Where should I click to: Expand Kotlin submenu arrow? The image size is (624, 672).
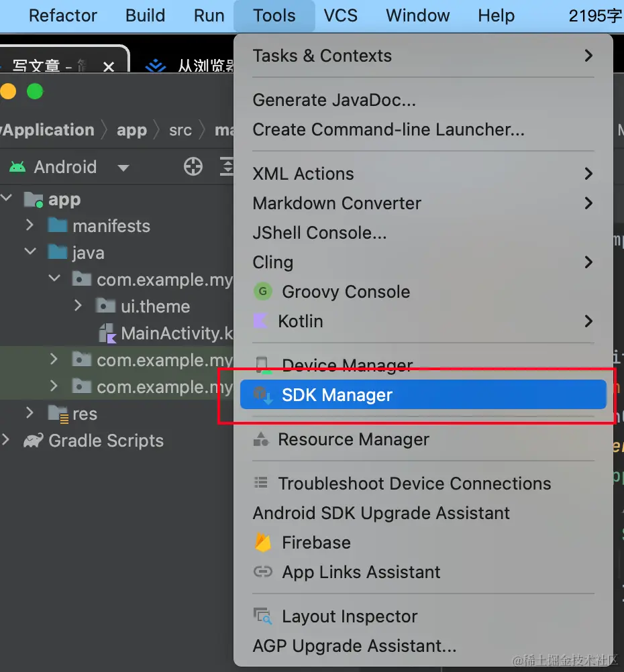click(x=589, y=321)
